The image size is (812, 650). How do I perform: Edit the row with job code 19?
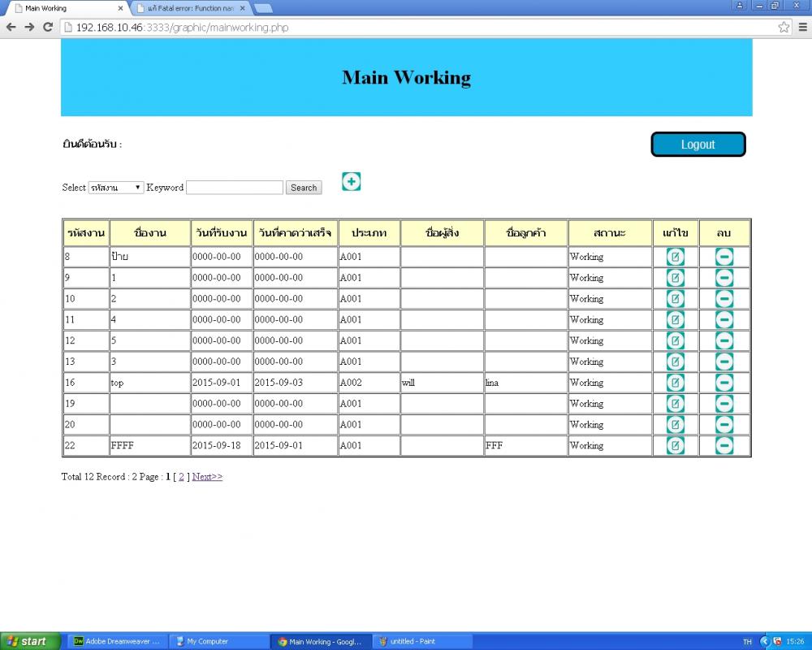pyautogui.click(x=675, y=403)
